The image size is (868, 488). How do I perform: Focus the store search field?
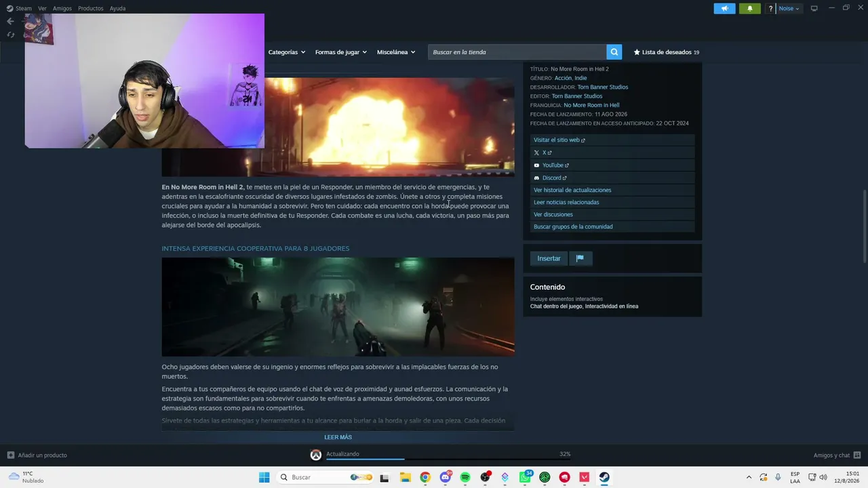(517, 52)
